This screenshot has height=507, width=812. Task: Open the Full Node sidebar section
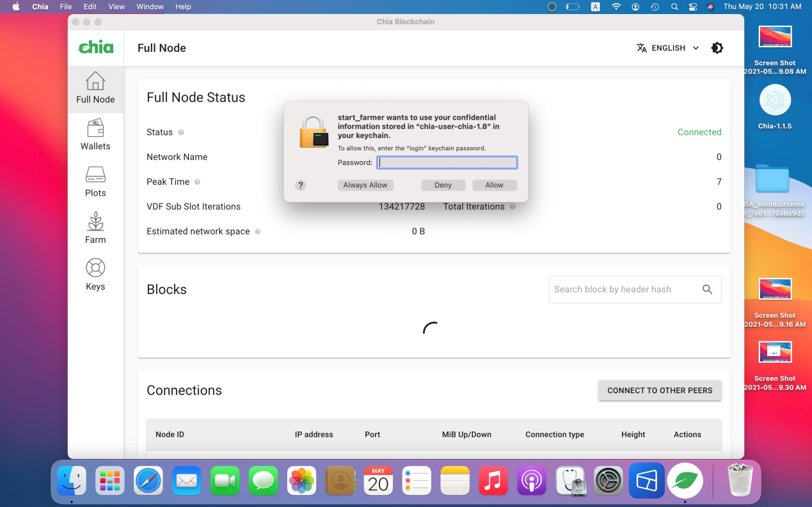(95, 89)
